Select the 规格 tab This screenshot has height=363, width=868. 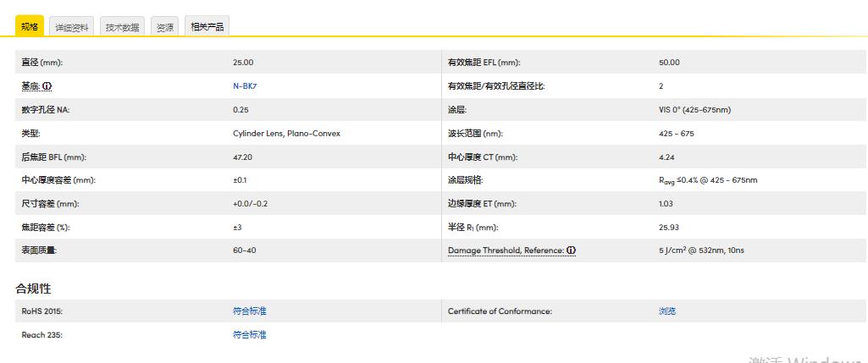tap(30, 26)
